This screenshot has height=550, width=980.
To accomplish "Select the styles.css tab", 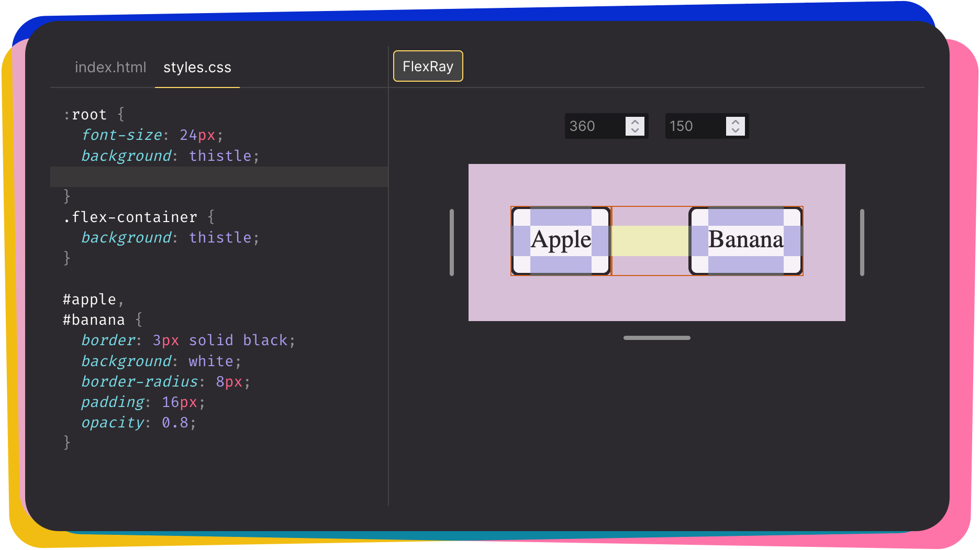I will [x=197, y=67].
